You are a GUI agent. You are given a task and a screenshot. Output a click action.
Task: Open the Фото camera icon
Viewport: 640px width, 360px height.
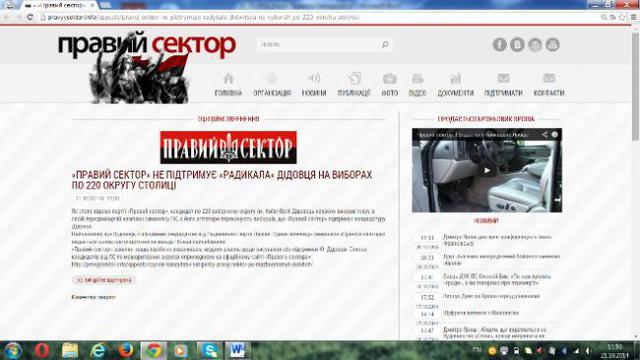[x=389, y=78]
